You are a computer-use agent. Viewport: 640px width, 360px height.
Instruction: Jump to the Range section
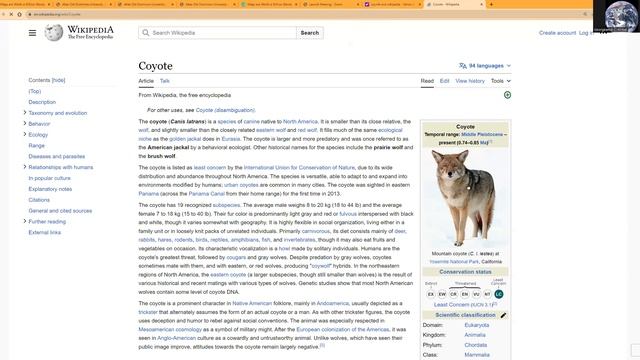pos(36,145)
